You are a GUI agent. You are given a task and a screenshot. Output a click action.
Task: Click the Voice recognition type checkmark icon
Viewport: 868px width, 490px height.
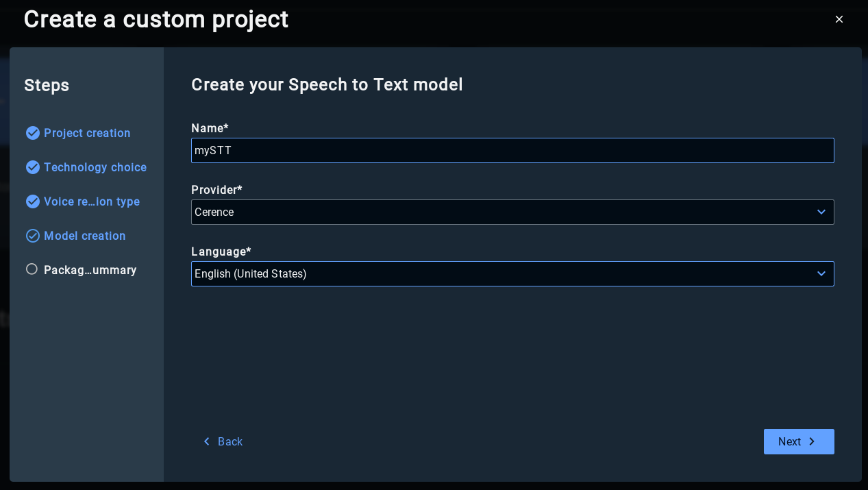(33, 201)
